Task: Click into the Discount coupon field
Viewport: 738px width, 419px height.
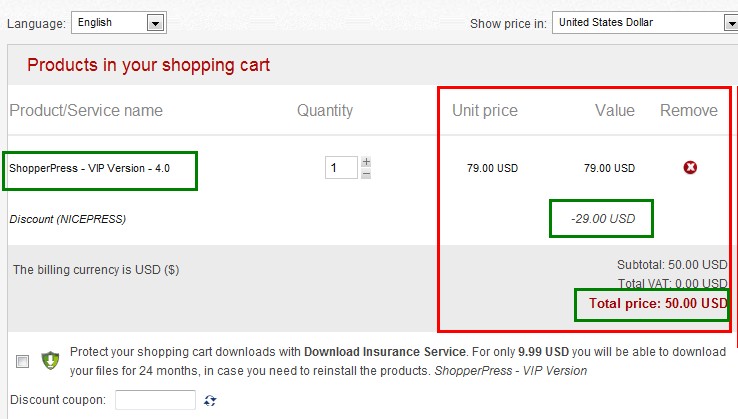Action: 155,400
